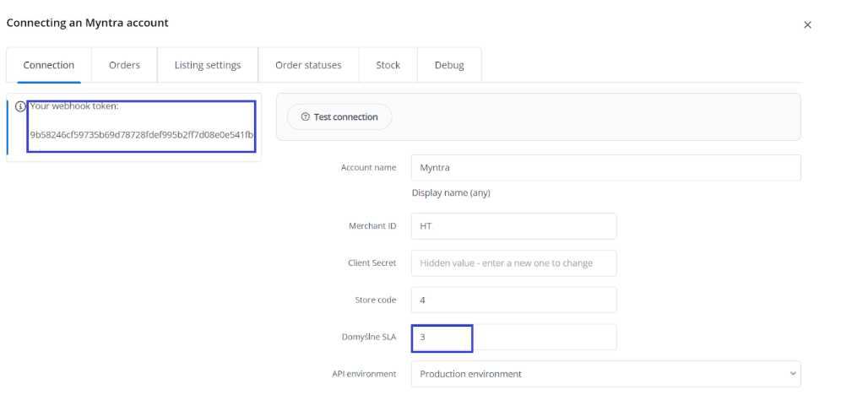Focus the Account name field containing Myntra
Viewport: 868px width, 411px height.
[x=605, y=168]
